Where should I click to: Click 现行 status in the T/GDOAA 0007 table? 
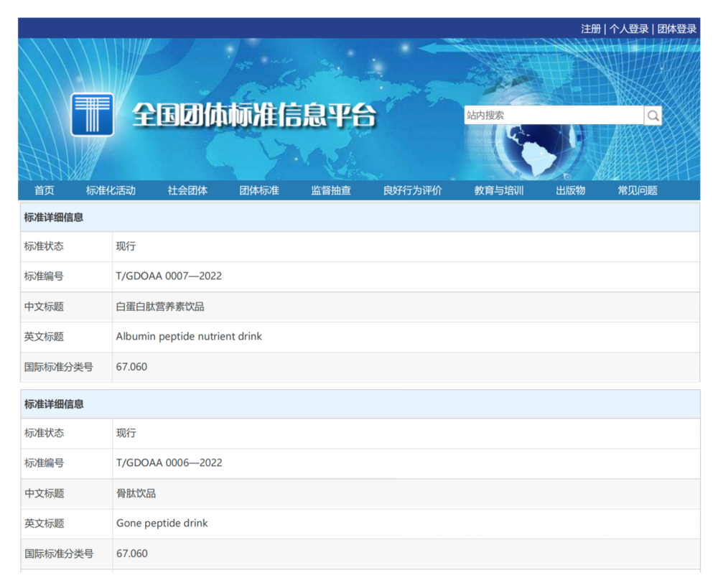point(126,246)
